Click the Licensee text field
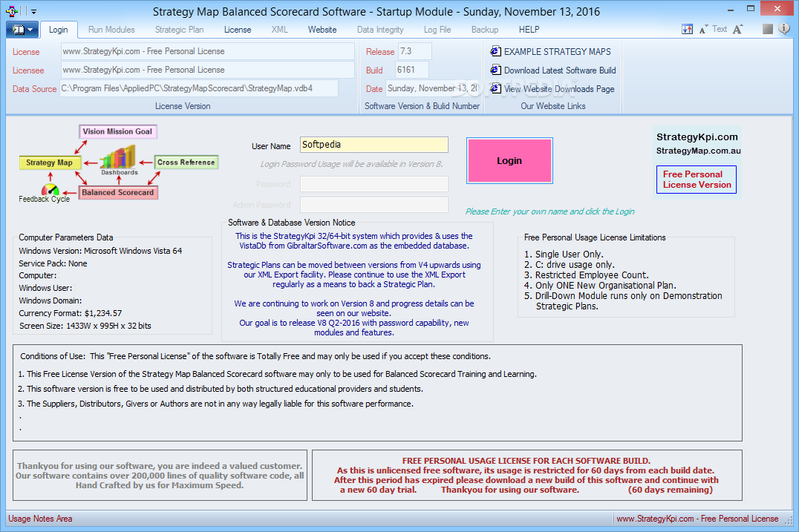 207,70
